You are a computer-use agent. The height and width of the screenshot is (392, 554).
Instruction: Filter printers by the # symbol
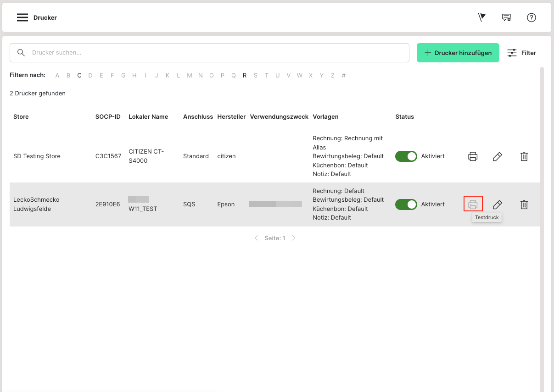[344, 76]
